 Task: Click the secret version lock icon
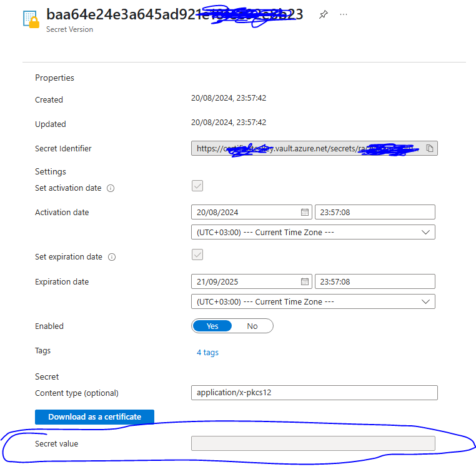pos(32,19)
